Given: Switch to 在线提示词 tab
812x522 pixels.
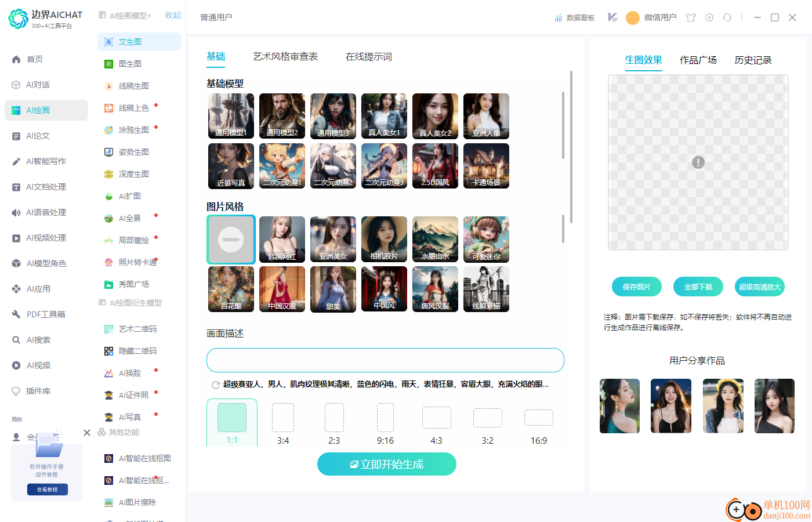Looking at the screenshot, I should (x=369, y=57).
